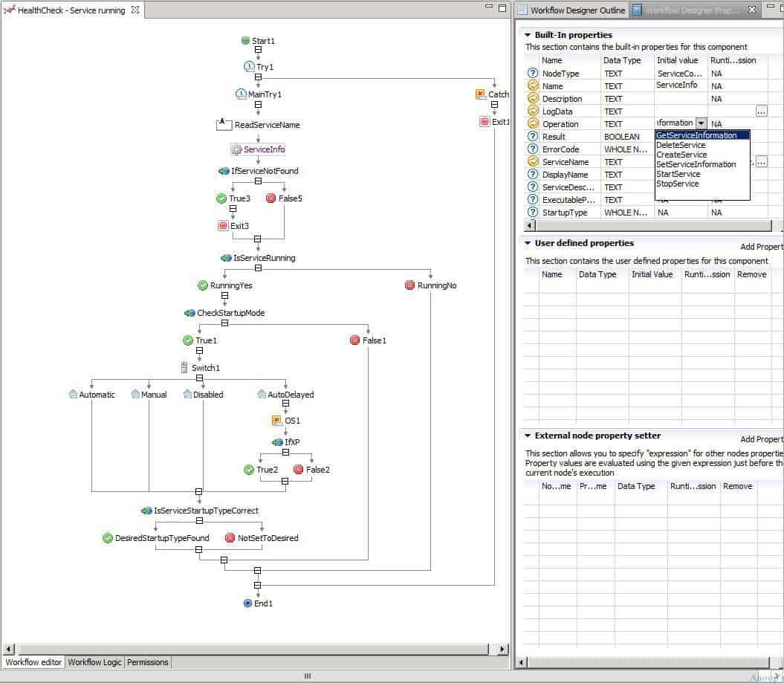Screen dimensions: 784x683
Task: Click the Catch node icon
Action: point(481,94)
